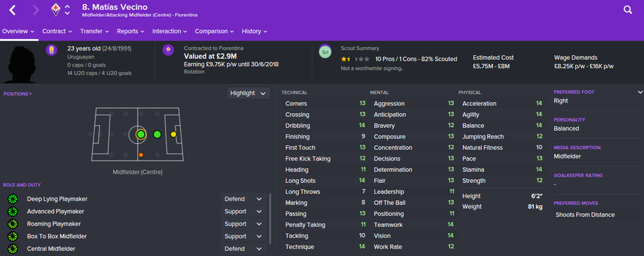Open the Contract menu tab
The width and height of the screenshot is (644, 256).
pos(57,31)
